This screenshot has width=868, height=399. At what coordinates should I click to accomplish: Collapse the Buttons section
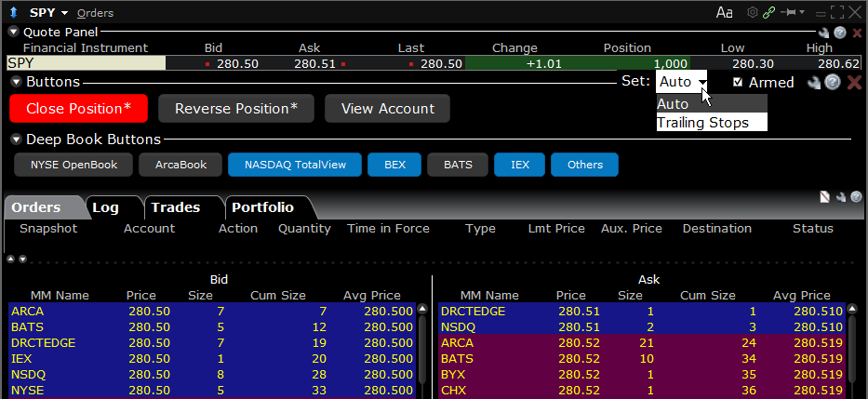16,83
